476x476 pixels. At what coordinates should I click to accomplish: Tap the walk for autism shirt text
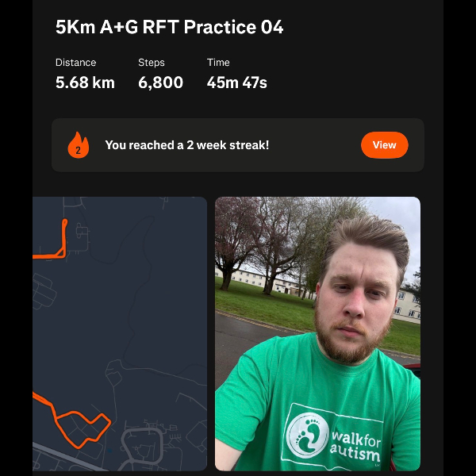(x=355, y=446)
